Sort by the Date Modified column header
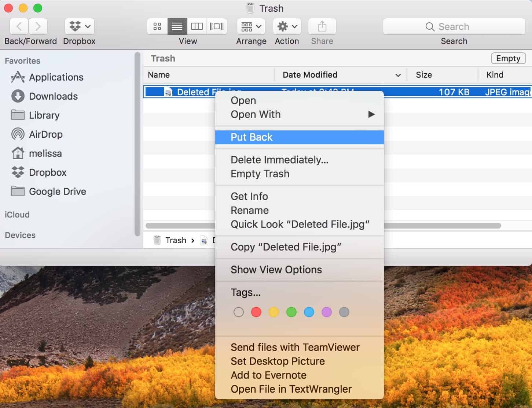532x408 pixels. click(310, 75)
